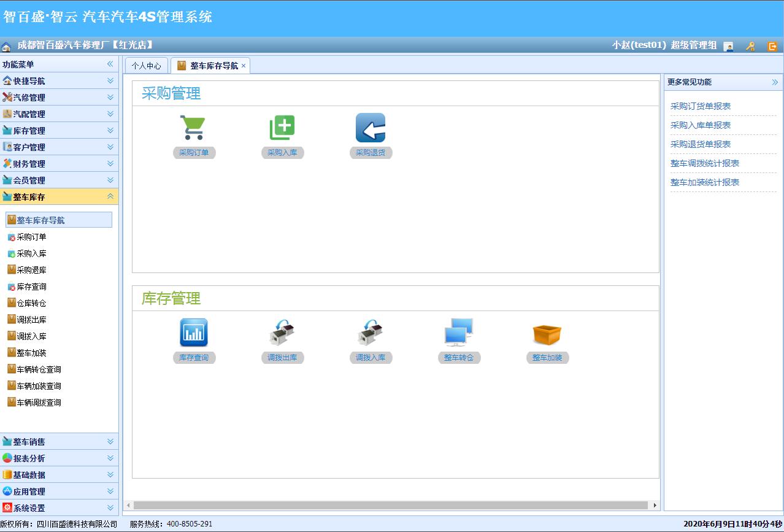Open the 采购入库单报表 link
Image resolution: width=784 pixels, height=532 pixels.
[701, 125]
